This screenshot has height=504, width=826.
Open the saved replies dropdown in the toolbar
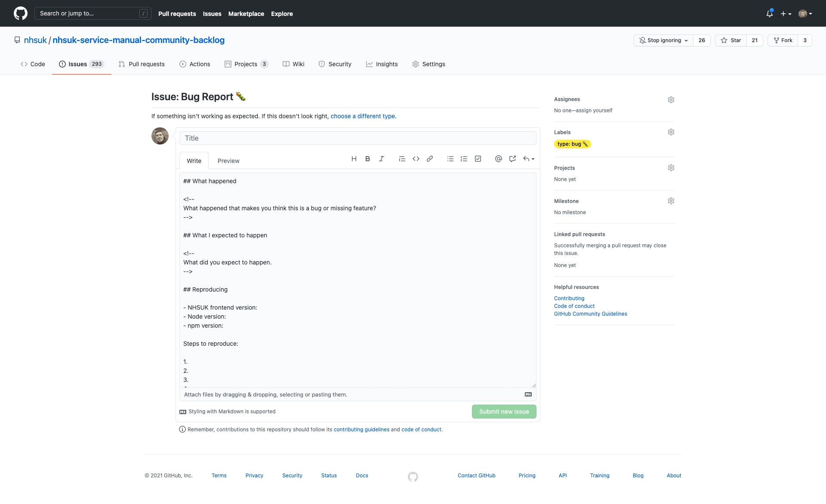point(528,159)
